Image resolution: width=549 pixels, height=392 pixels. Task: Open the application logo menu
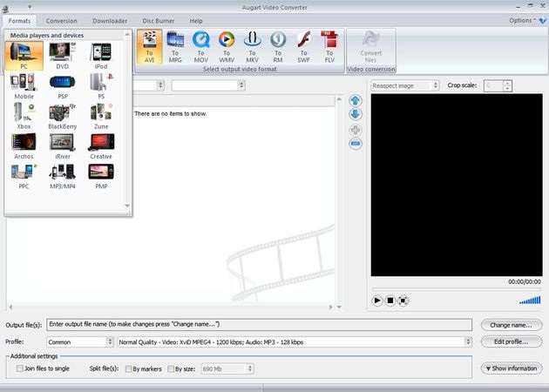[5, 9]
